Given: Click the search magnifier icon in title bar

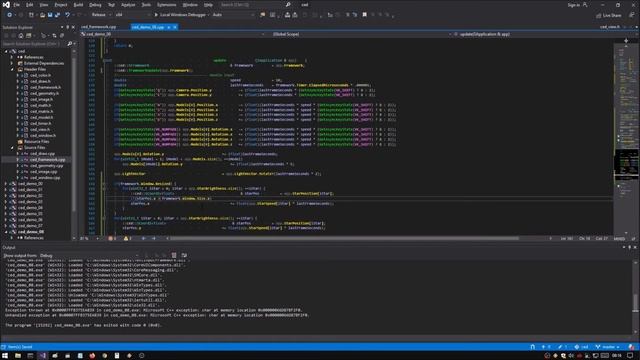Looking at the screenshot, I should [x=288, y=4].
